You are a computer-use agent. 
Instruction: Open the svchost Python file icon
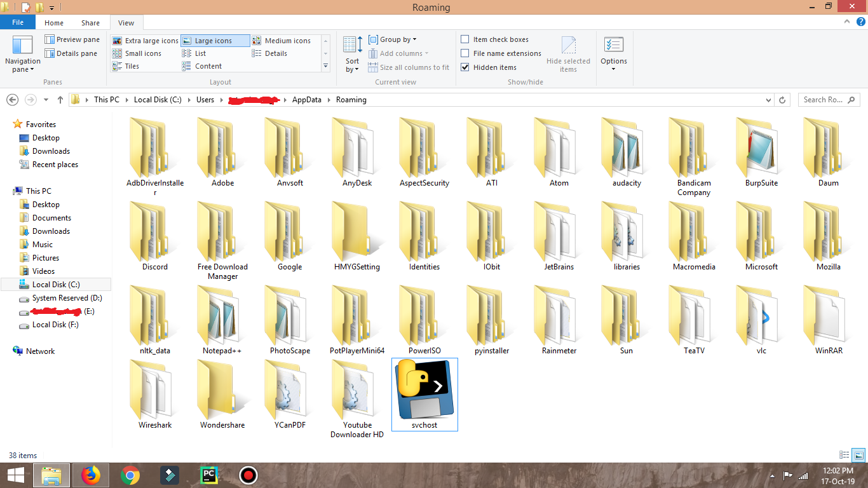[424, 394]
